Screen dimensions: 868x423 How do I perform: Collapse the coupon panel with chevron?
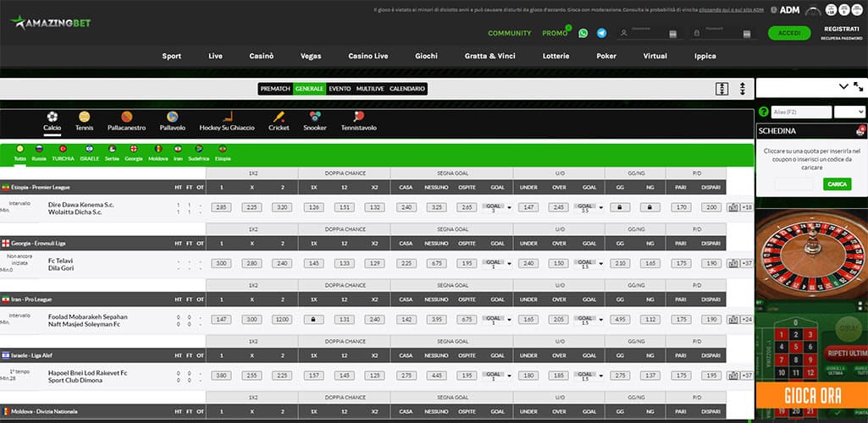click(843, 87)
